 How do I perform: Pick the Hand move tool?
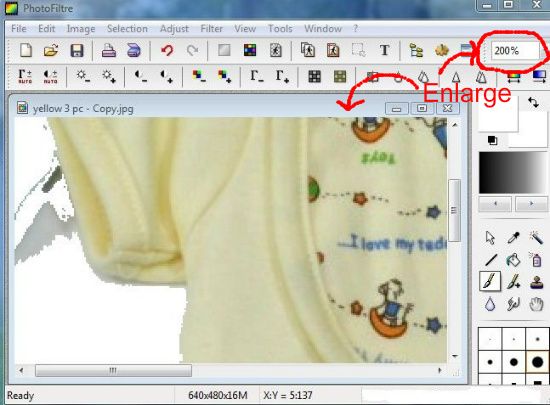[x=537, y=304]
